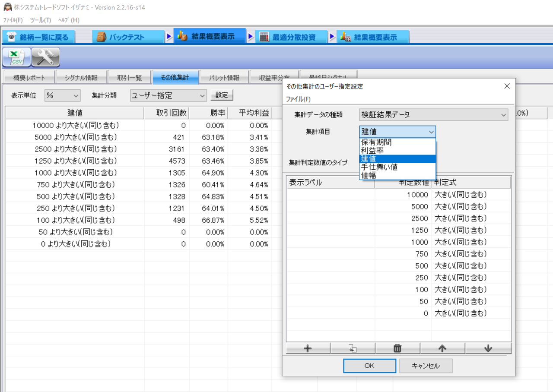
Task: Go back via 銘柄一覧に戻る tab
Action: pyautogui.click(x=38, y=37)
